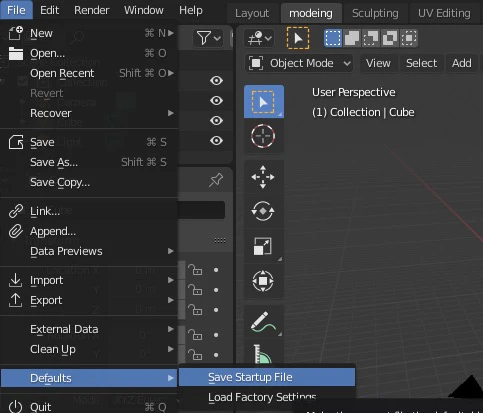483x413 pixels.
Task: Open the Render menu
Action: [x=92, y=10]
